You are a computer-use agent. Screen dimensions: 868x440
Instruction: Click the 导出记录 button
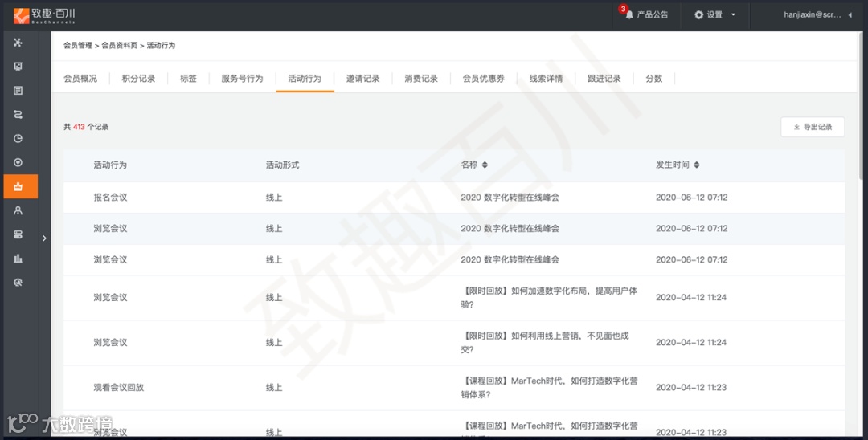pos(813,127)
